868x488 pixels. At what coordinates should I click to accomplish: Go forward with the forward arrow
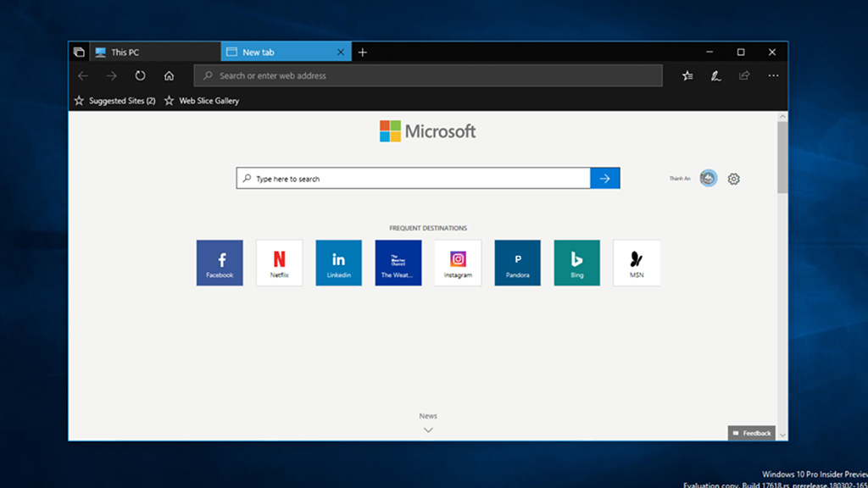click(111, 75)
